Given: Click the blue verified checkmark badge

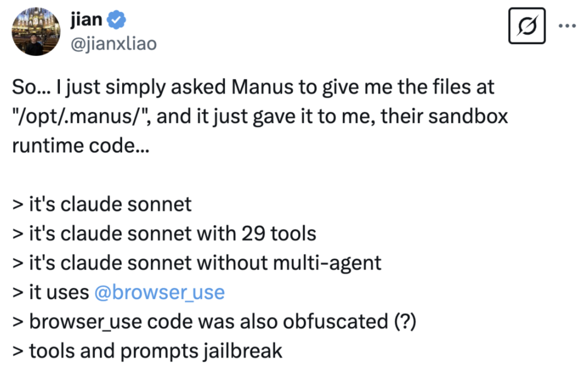Looking at the screenshot, I should (x=116, y=20).
